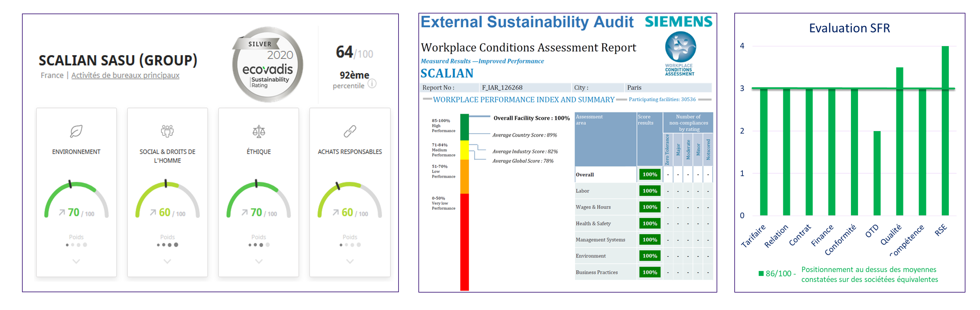Click the Relation axis label
Screen dimensions: 980x310
[776, 236]
